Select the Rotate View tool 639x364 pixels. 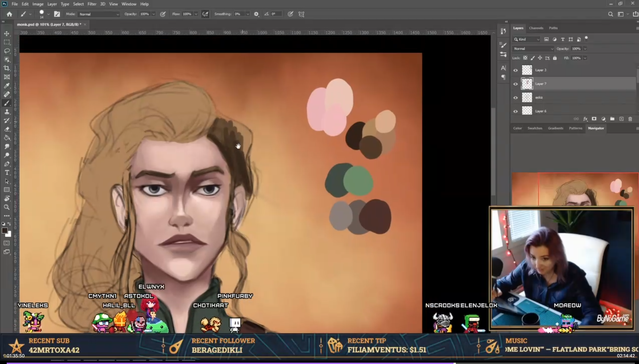7,199
